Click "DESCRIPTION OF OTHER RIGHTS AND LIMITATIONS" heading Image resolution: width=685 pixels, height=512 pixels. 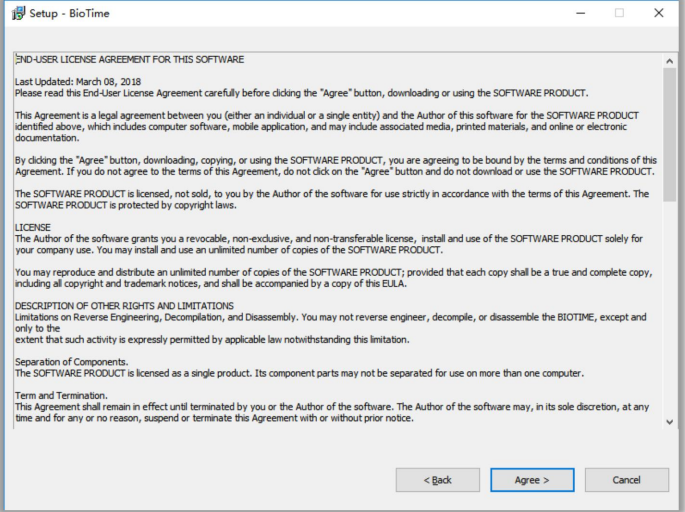125,306
